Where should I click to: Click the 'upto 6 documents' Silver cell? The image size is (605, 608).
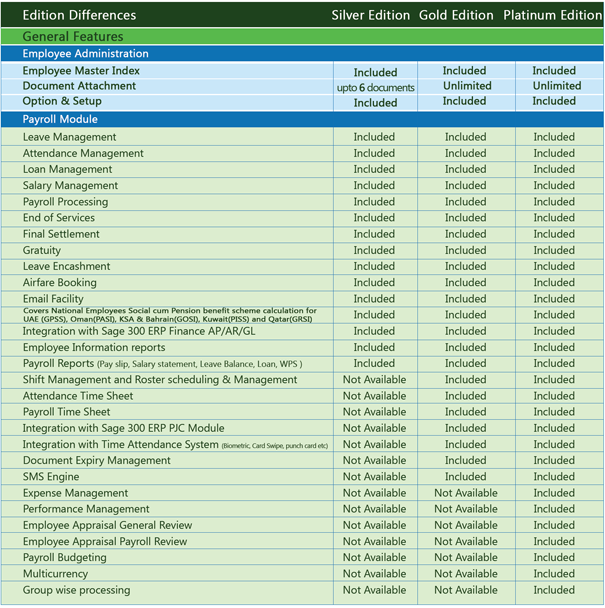[x=375, y=88]
